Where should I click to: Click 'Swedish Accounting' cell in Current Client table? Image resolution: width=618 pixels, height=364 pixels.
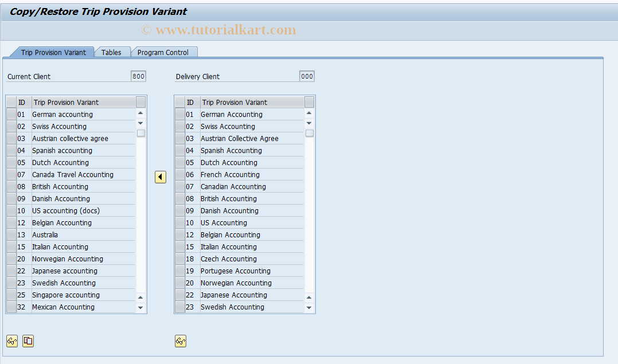(x=83, y=283)
